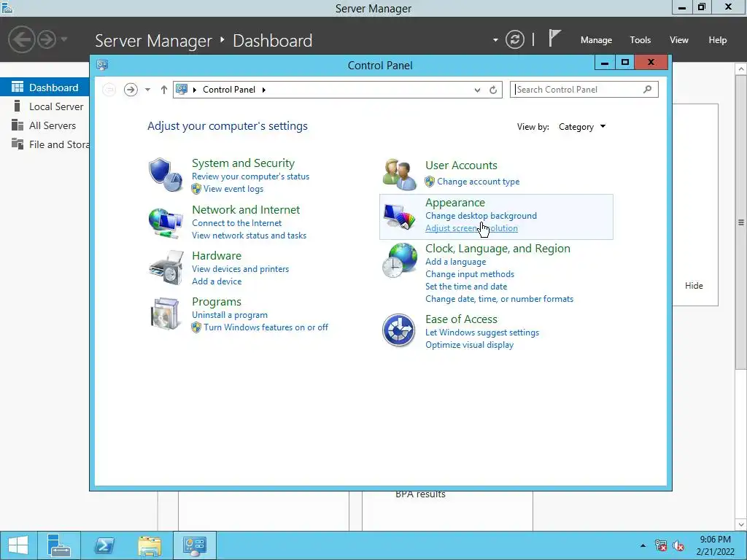Go up one level in Control Panel

click(164, 90)
